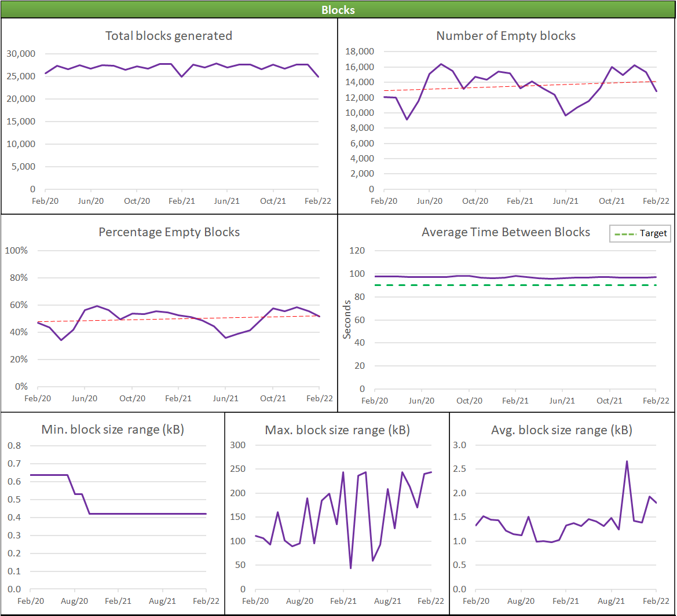Click 120 on Average Time y-axis

pos(357,250)
